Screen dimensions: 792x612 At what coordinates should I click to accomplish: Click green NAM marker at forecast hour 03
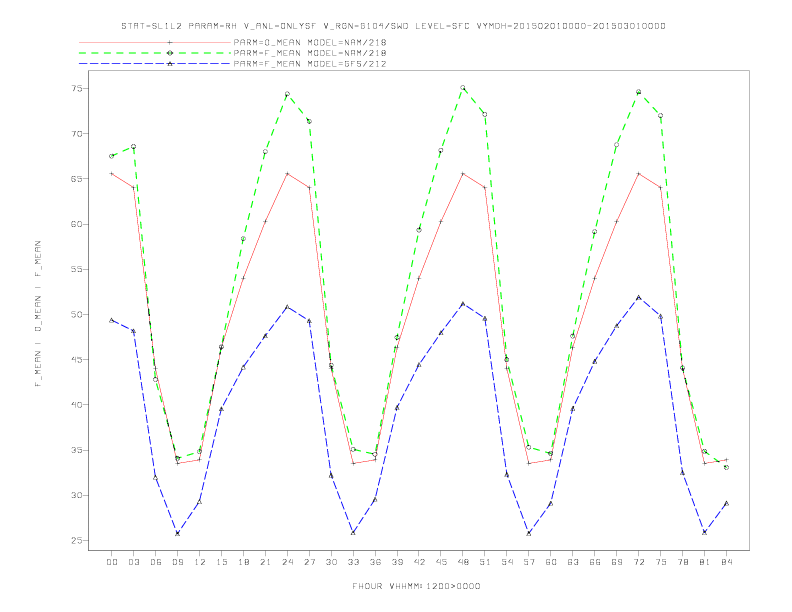(133, 146)
